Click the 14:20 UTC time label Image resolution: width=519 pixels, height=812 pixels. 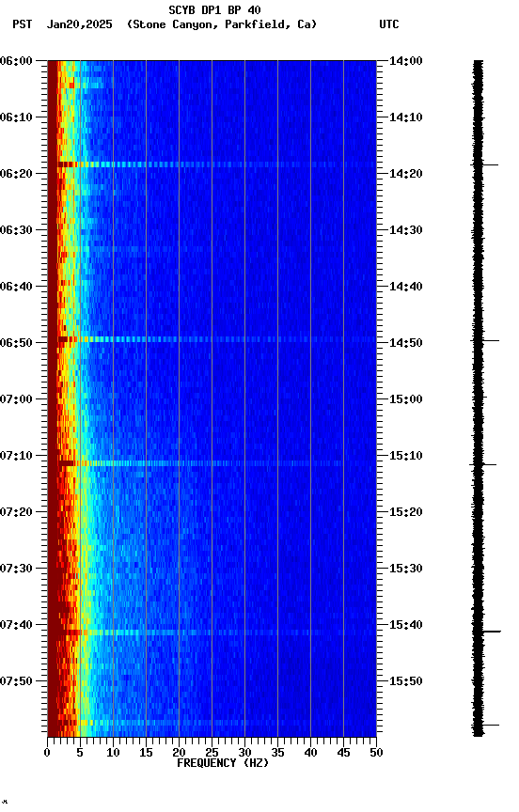406,174
